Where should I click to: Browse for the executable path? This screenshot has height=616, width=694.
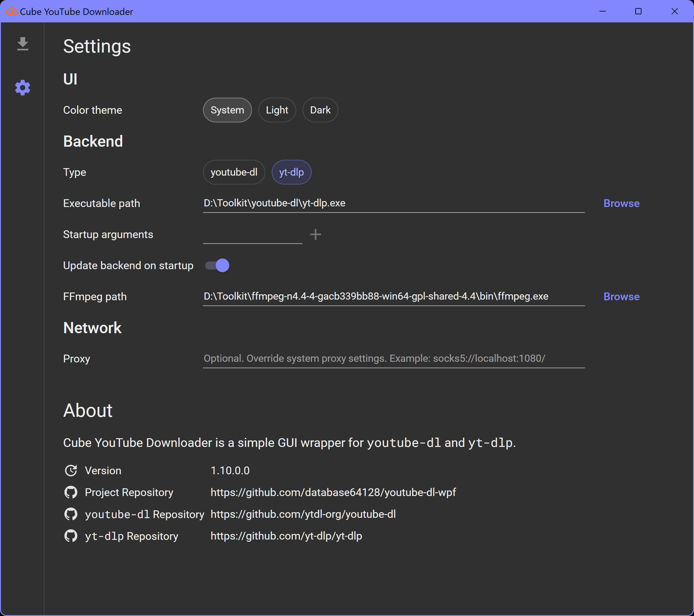tap(621, 203)
